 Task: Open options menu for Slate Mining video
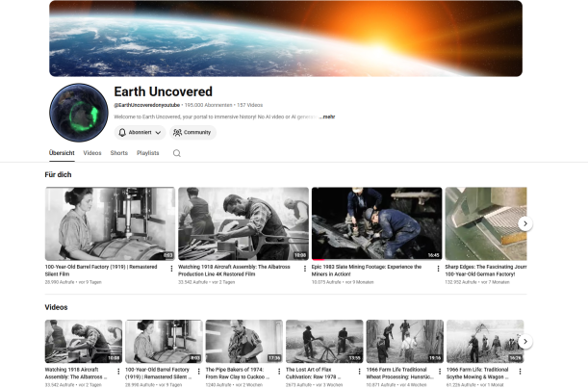pyautogui.click(x=438, y=269)
